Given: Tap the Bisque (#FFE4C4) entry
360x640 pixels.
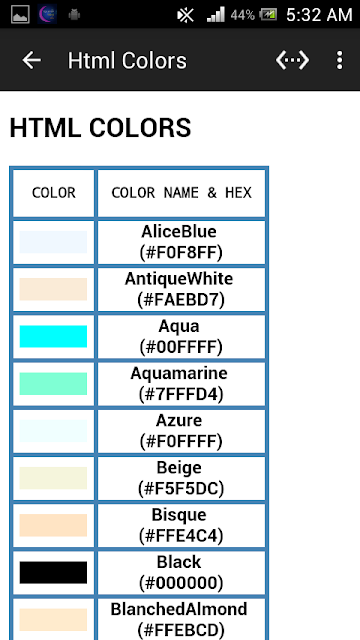Looking at the screenshot, I should pos(181,525).
